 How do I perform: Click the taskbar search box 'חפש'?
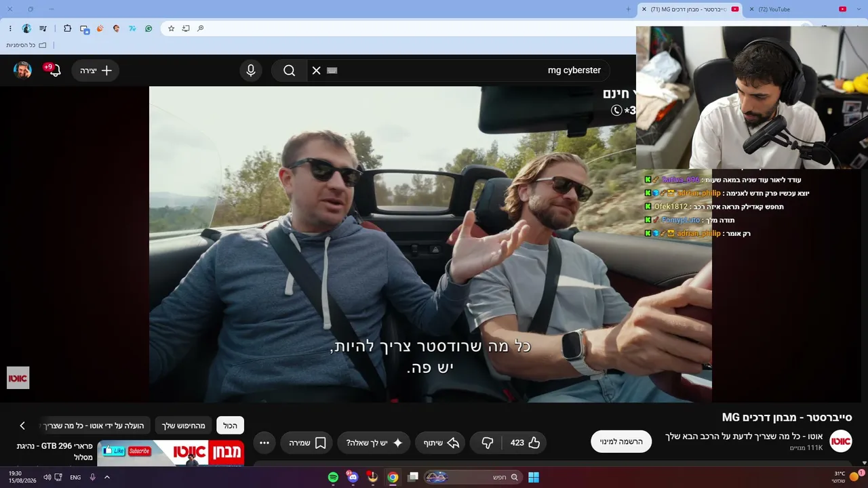point(473,477)
